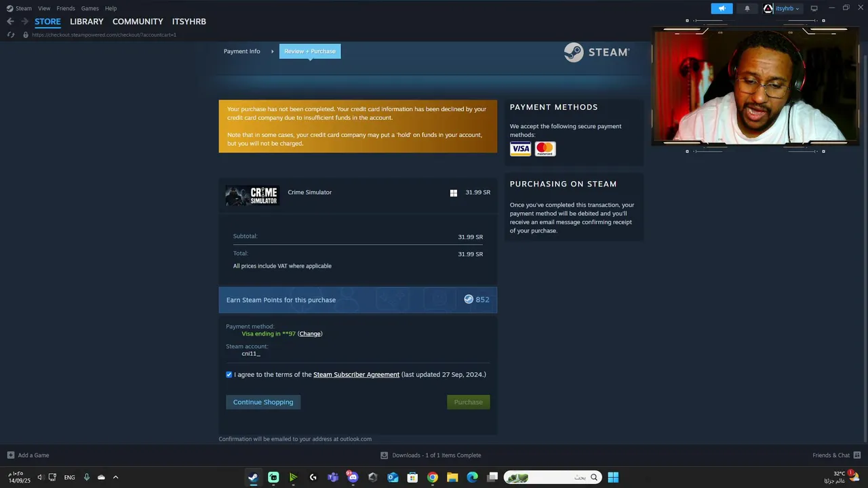Viewport: 868px width, 488px height.
Task: Open Steam announcements megaphone button
Action: coord(722,8)
